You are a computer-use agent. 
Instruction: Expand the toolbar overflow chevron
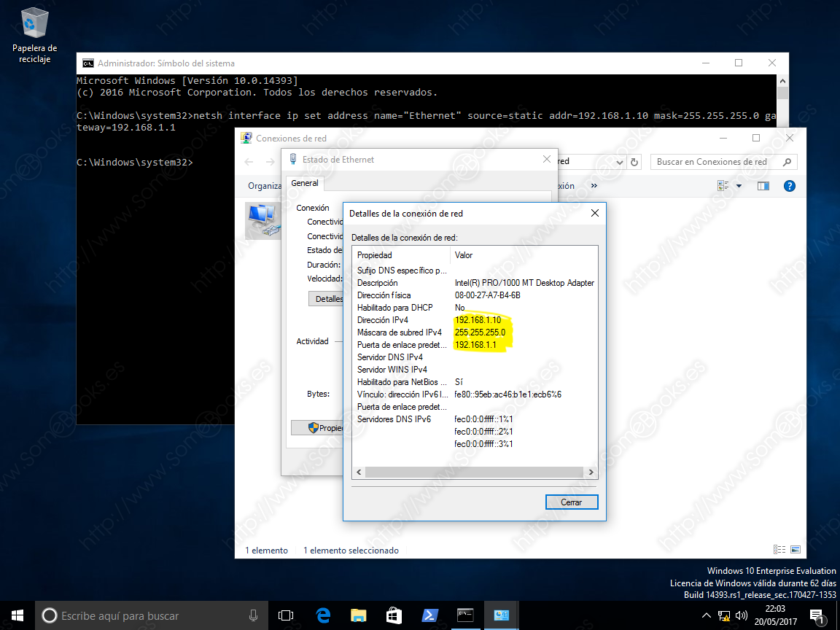[594, 186]
